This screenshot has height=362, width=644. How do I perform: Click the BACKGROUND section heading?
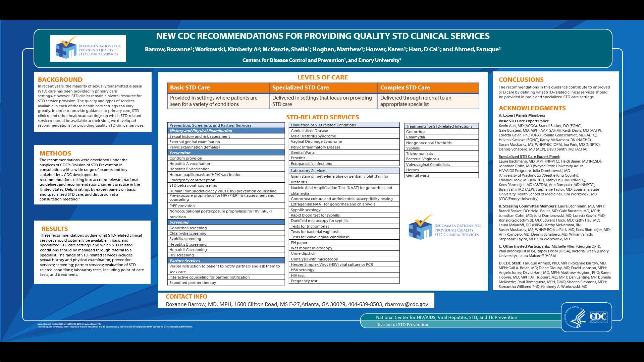click(x=60, y=79)
